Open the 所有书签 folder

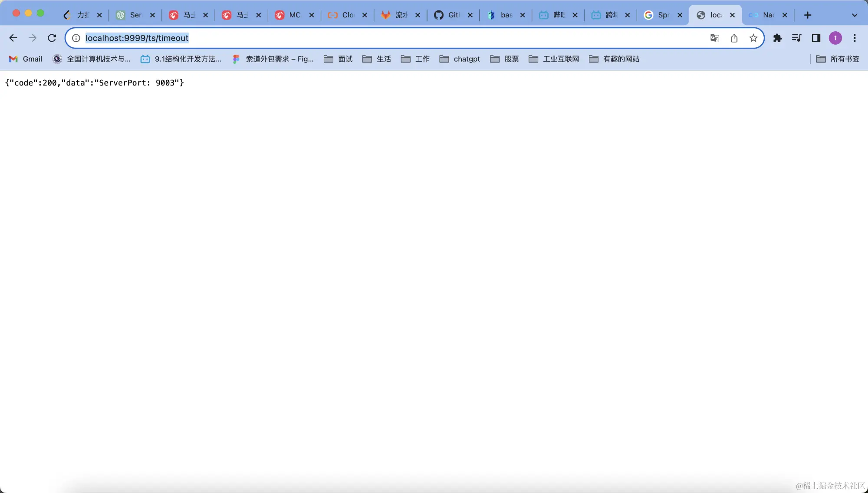[x=838, y=59]
